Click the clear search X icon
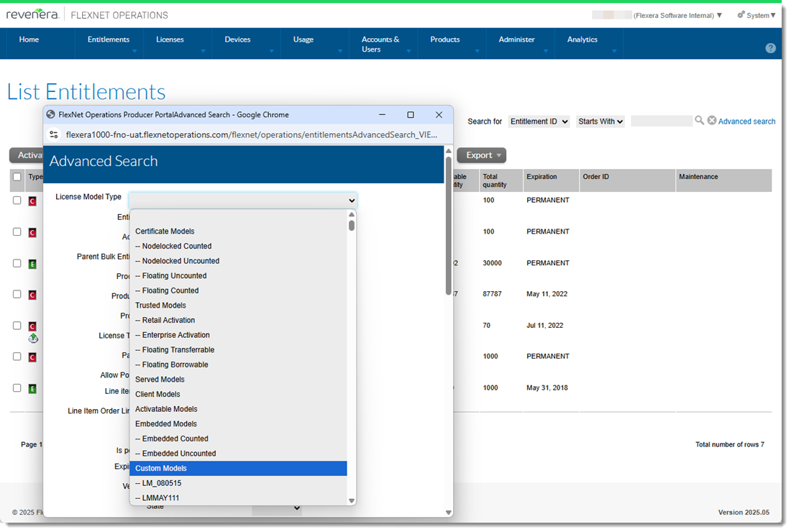791x532 pixels. (711, 121)
